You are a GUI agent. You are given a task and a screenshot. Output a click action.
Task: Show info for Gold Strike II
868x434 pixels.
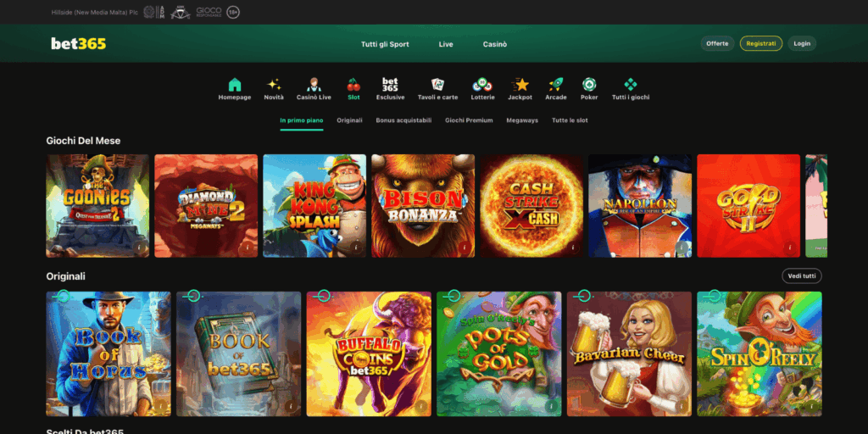tap(791, 248)
